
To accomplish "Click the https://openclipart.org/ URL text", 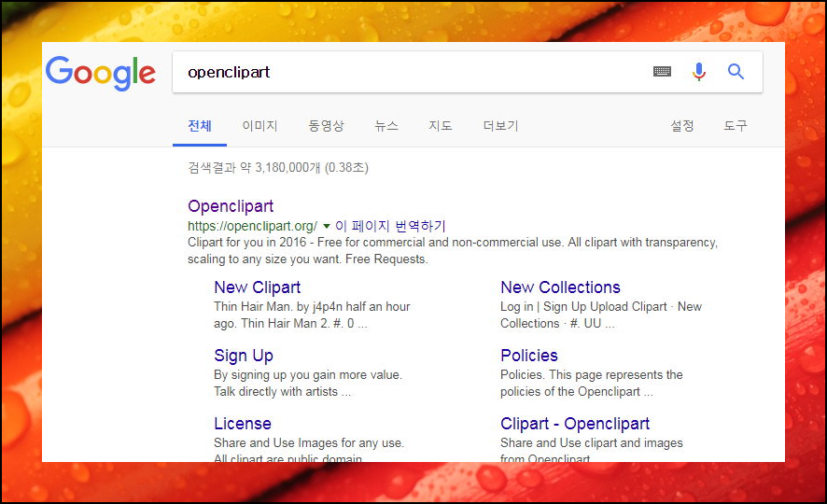I will point(253,226).
